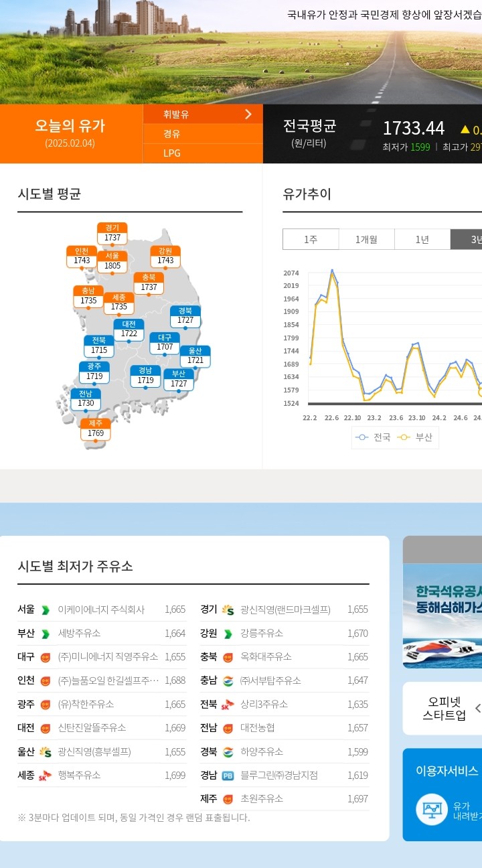Open 광신직영(흥부셀프) station in 울산

(94, 751)
